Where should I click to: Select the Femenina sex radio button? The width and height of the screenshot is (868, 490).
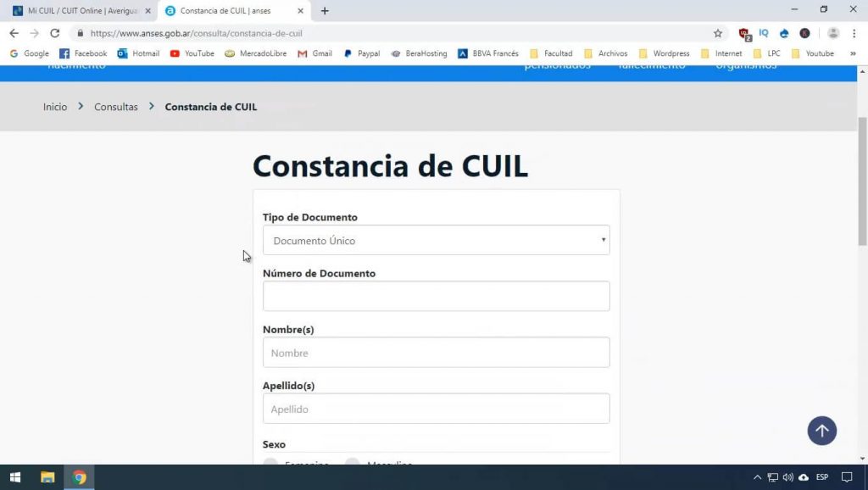pyautogui.click(x=270, y=464)
